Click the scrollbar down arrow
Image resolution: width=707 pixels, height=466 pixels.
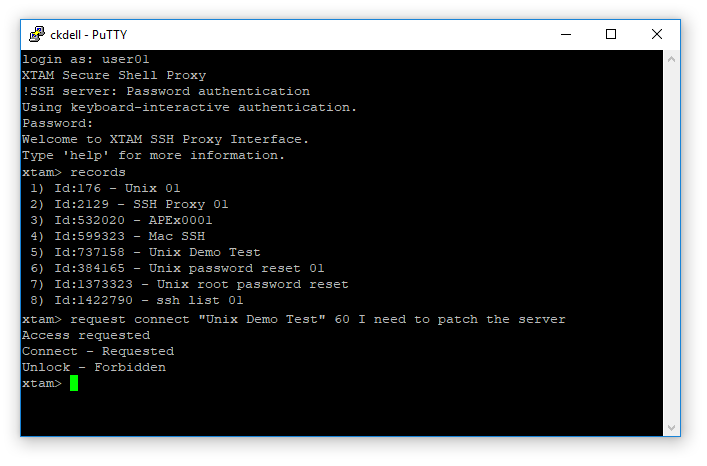(672, 428)
